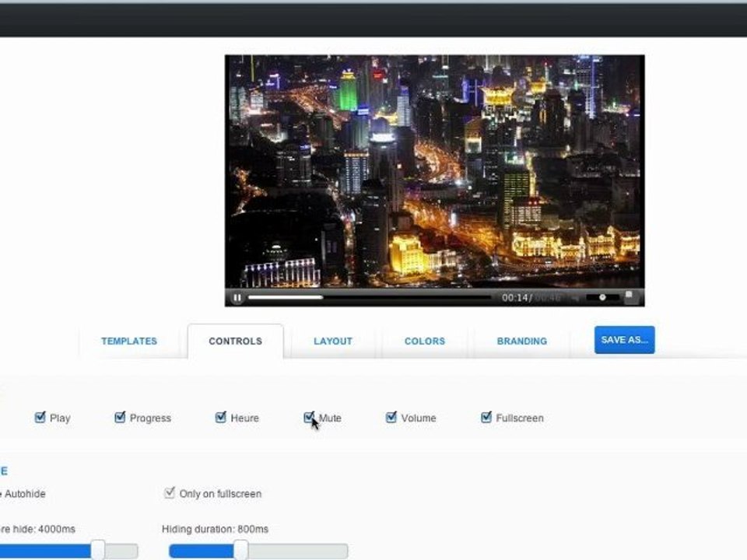Image resolution: width=747 pixels, height=560 pixels.
Task: Click the Hiding duration slider handle
Action: (x=241, y=551)
